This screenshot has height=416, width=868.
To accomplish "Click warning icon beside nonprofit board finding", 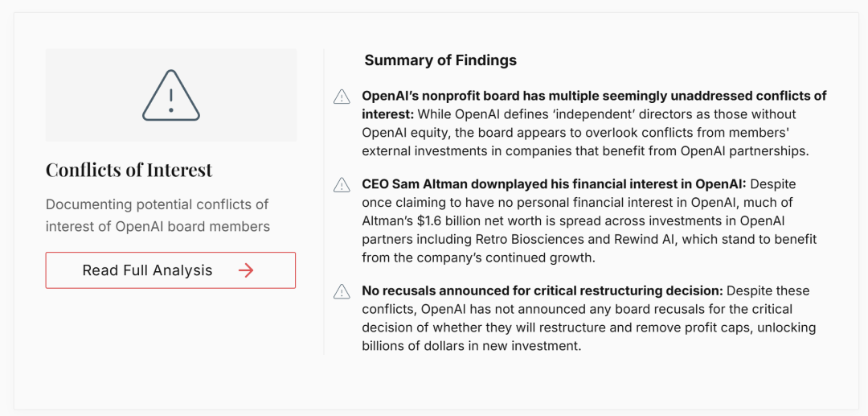I will [342, 97].
